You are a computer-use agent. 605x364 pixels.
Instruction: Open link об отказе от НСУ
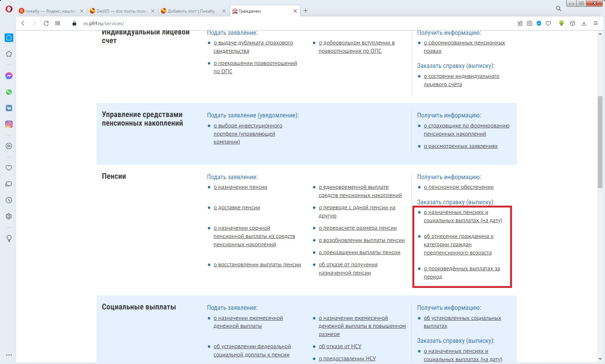coord(340,346)
